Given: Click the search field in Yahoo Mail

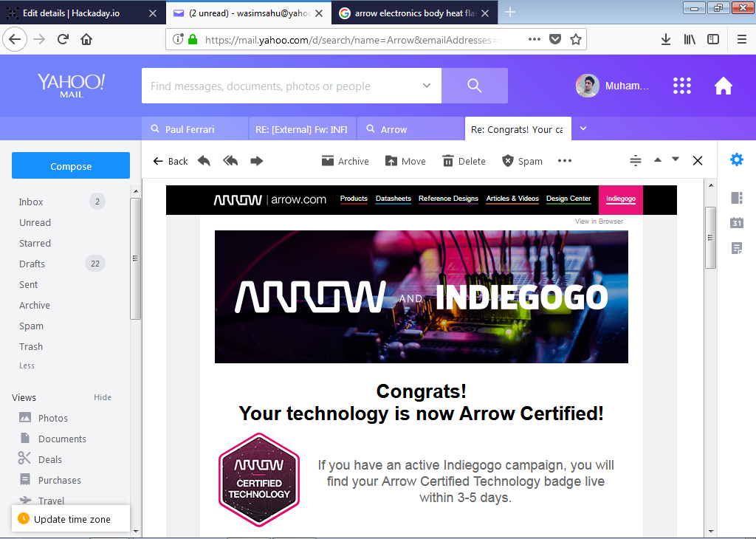Looking at the screenshot, I should coord(292,86).
